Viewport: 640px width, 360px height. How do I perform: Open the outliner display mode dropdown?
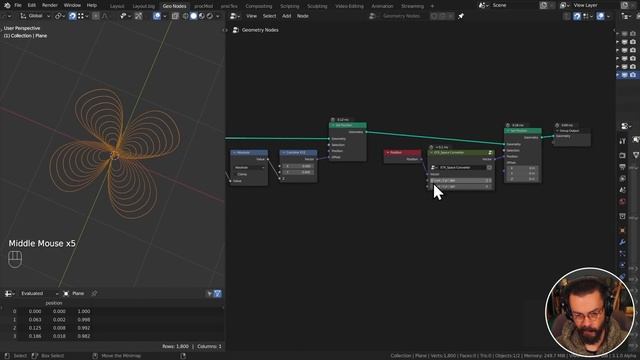[x=627, y=16]
